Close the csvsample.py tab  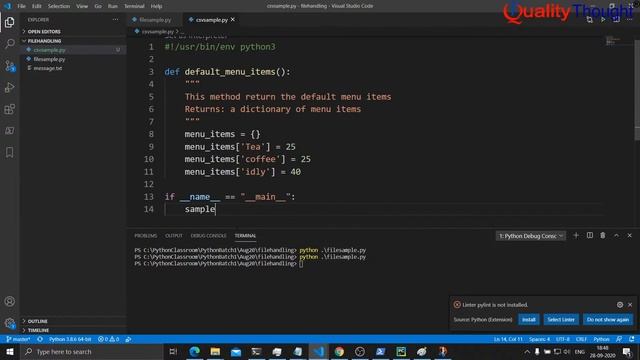[233, 19]
